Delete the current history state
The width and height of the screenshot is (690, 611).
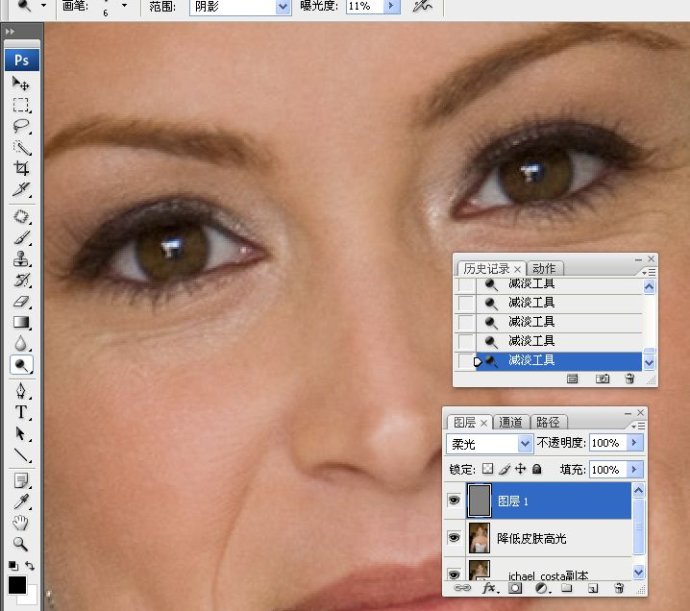[x=630, y=379]
